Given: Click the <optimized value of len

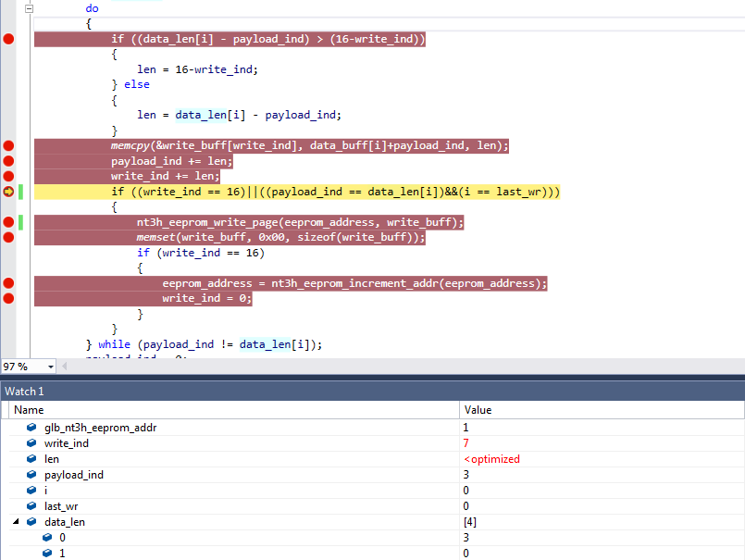Looking at the screenshot, I should pyautogui.click(x=491, y=459).
